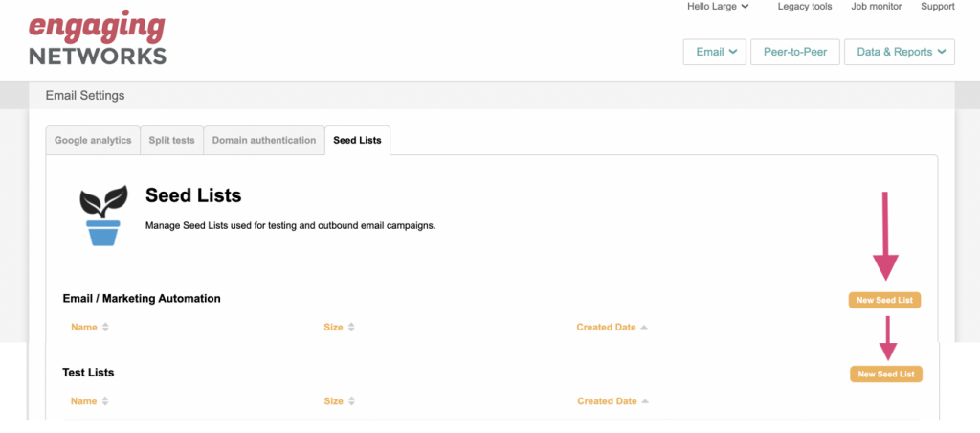
Task: Open the Email dropdown menu
Action: click(714, 52)
